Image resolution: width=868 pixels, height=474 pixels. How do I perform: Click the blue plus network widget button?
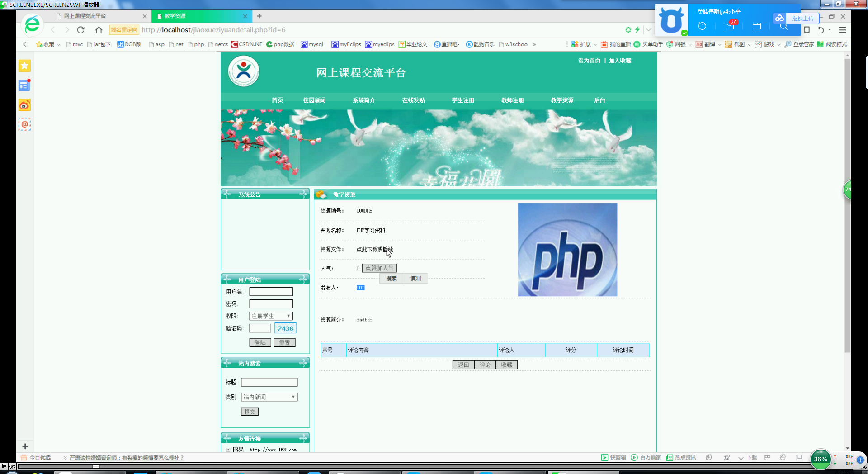[x=860, y=460]
